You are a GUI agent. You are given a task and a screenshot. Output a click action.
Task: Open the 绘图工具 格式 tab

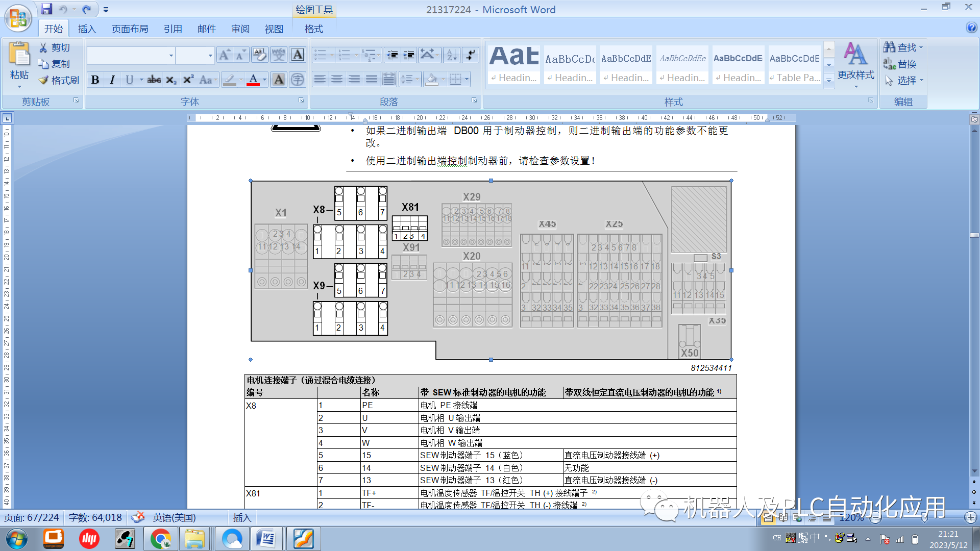pyautogui.click(x=313, y=29)
